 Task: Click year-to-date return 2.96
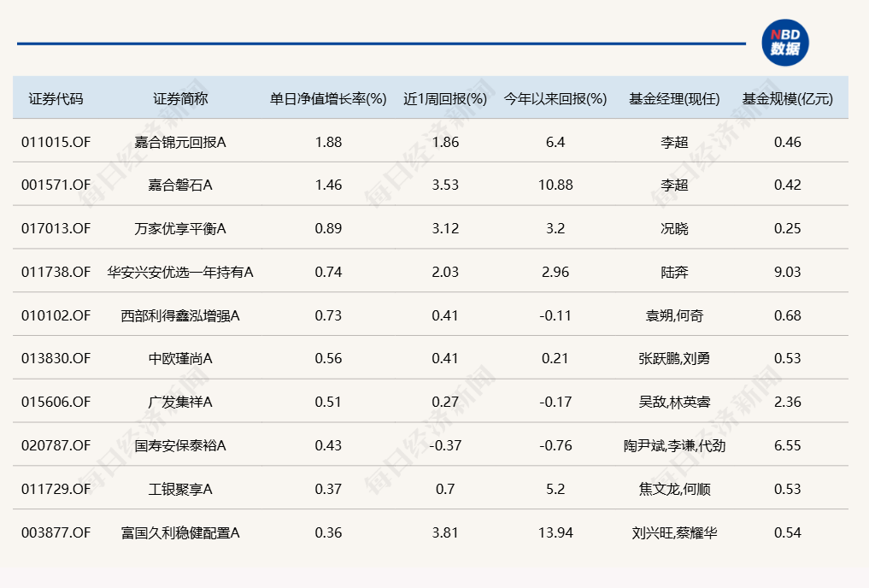tap(555, 272)
